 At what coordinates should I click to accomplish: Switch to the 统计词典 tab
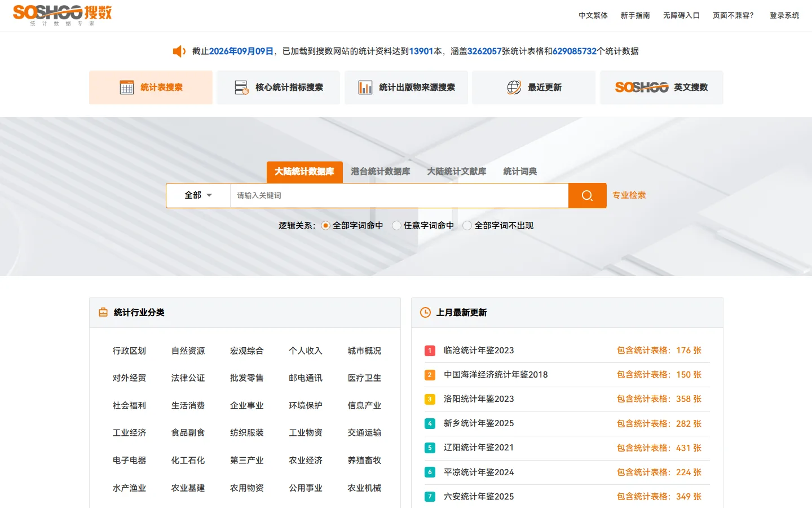pos(520,172)
